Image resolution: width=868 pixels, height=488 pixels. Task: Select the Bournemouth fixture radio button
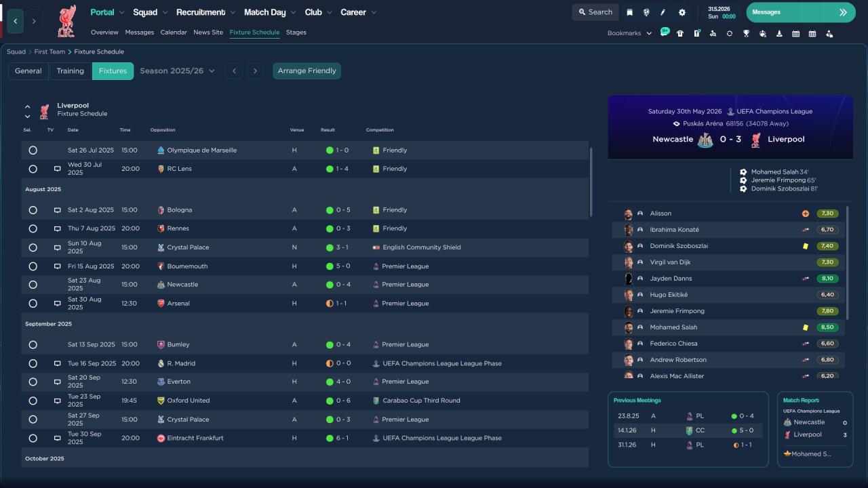33,266
